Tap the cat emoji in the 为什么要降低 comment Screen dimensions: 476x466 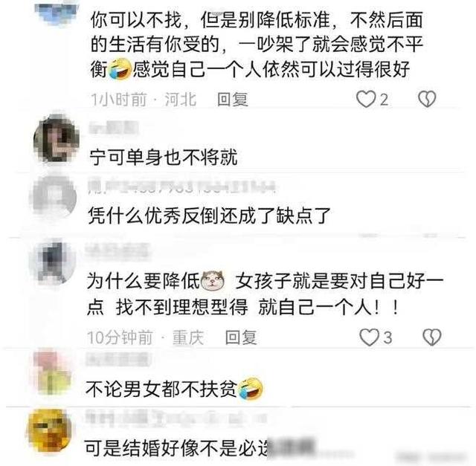[213, 280]
